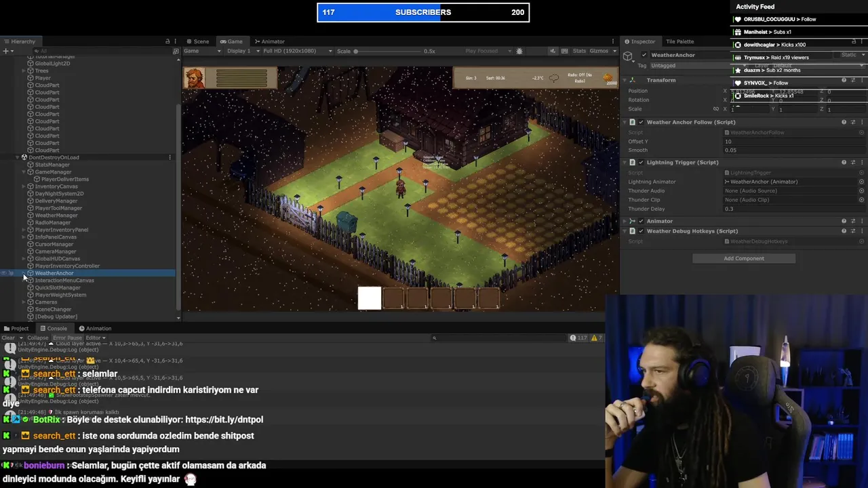Open the Hierarchy panel three-dot menu

pyautogui.click(x=176, y=41)
